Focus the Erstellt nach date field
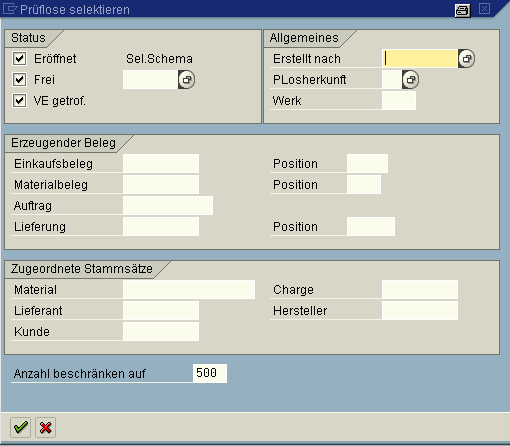This screenshot has height=446, width=510. 420,59
